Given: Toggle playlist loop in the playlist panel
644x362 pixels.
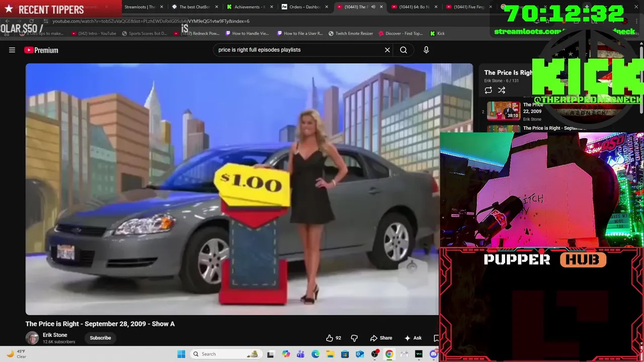Looking at the screenshot, I should click(x=488, y=90).
